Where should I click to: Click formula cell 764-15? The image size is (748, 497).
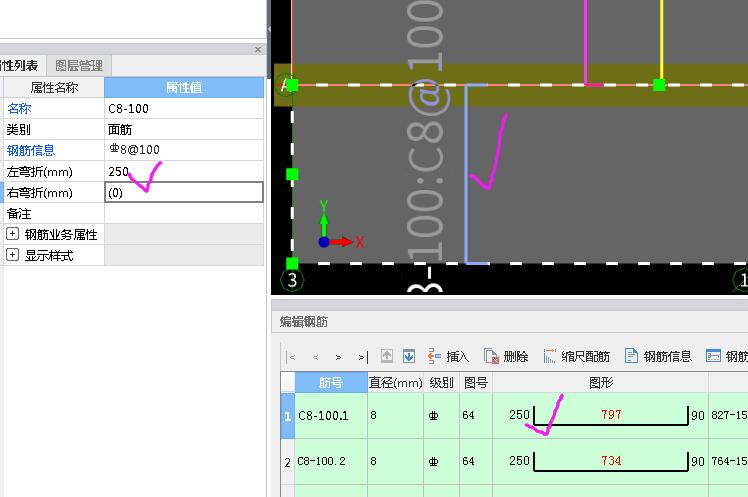pos(728,461)
